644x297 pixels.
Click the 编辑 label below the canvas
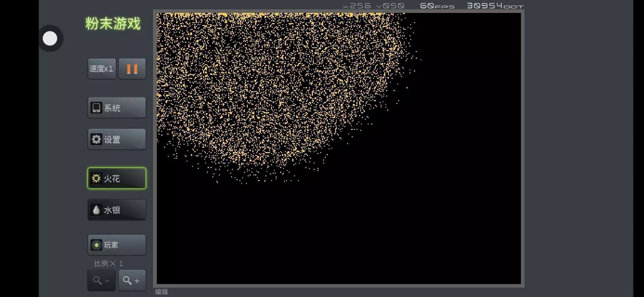(x=161, y=292)
